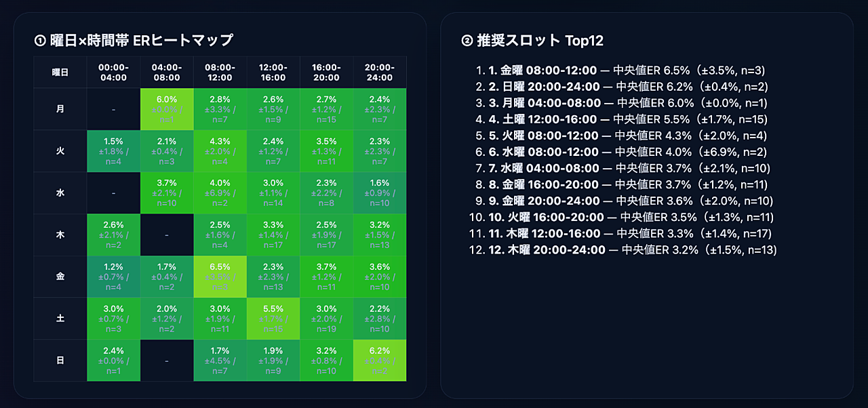
Task: Click the 08:00-12:00 column header
Action: point(220,73)
